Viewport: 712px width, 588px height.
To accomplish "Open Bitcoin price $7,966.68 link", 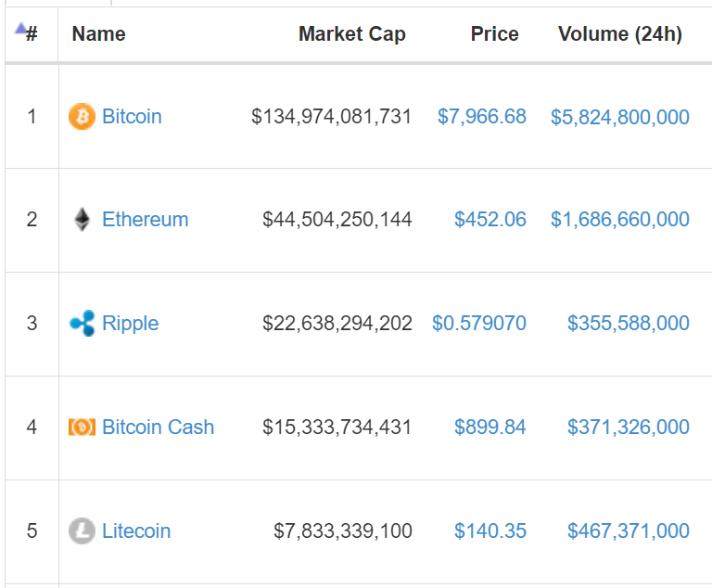I will click(x=482, y=117).
